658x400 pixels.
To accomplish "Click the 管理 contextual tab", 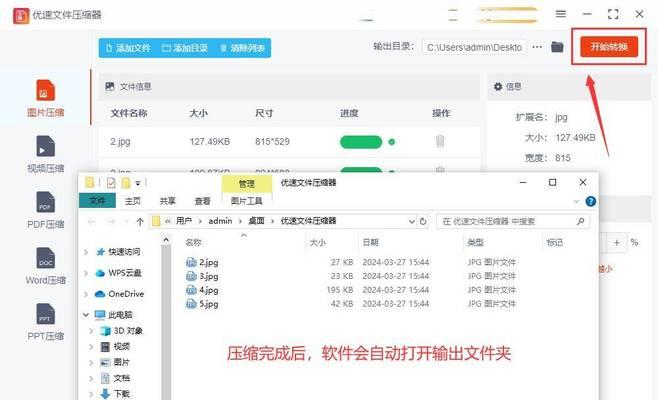I will pyautogui.click(x=246, y=184).
